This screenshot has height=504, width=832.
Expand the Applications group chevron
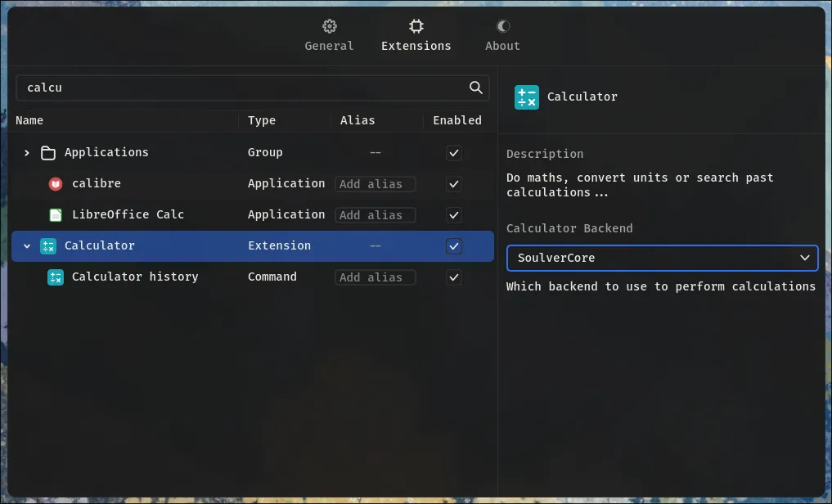coord(27,153)
